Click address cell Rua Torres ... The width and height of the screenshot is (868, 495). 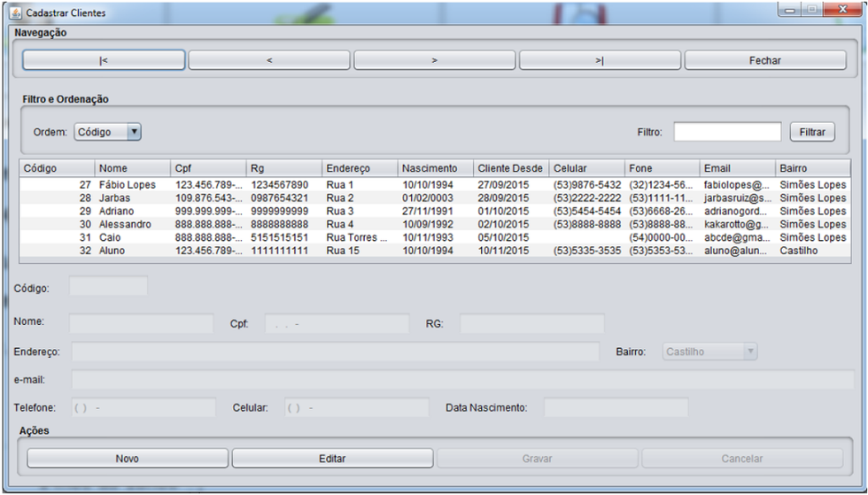point(360,237)
